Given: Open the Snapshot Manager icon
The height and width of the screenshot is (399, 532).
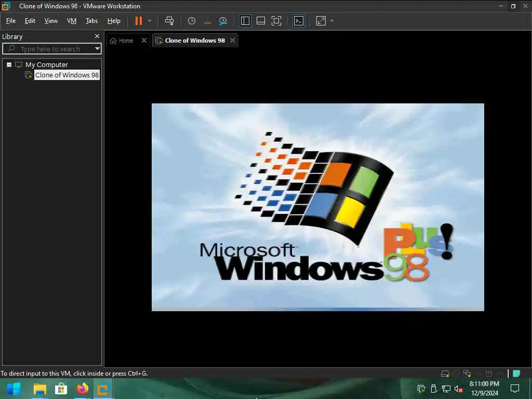Looking at the screenshot, I should point(223,21).
